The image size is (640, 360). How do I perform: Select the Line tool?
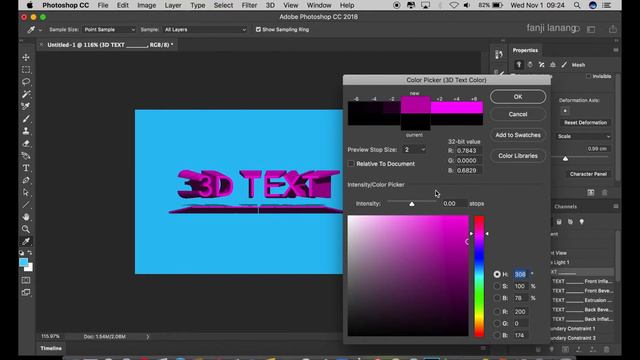pyautogui.click(x=26, y=204)
